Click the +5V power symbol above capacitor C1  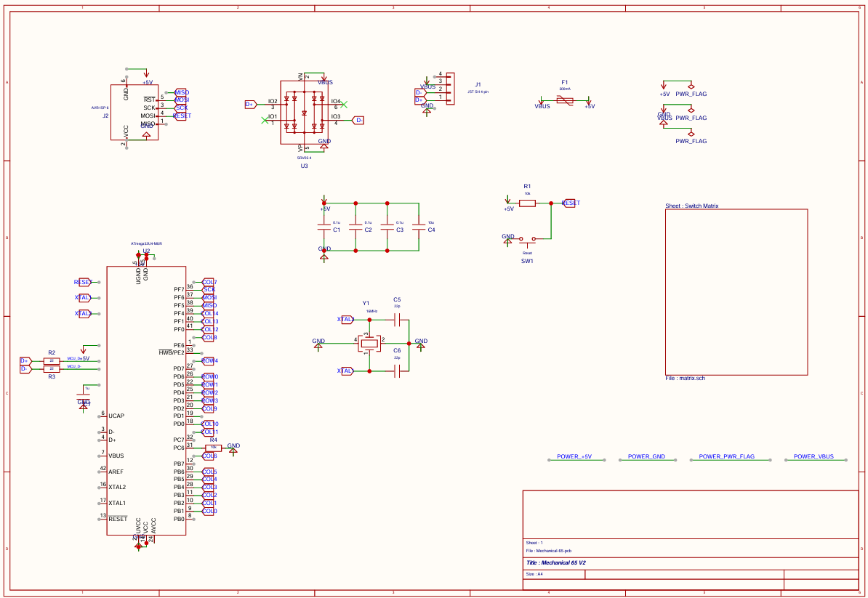(x=324, y=203)
